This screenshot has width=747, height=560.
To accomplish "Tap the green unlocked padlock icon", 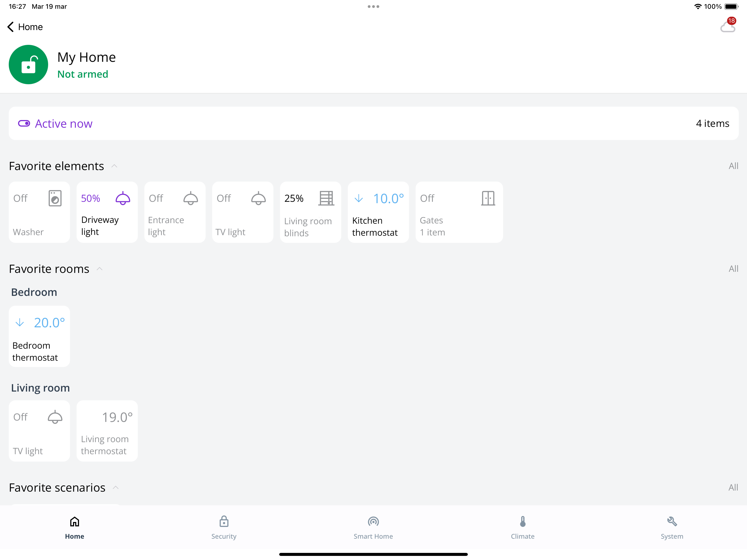I will tap(28, 65).
